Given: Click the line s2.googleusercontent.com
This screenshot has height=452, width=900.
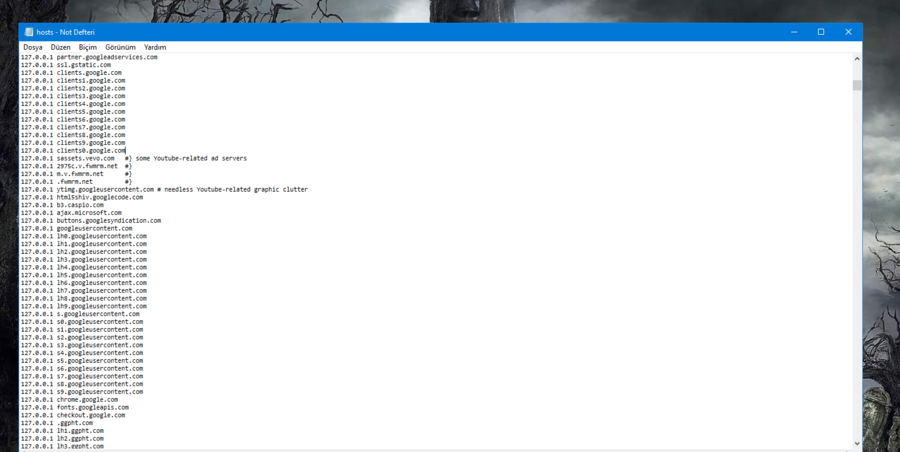Looking at the screenshot, I should (82, 337).
